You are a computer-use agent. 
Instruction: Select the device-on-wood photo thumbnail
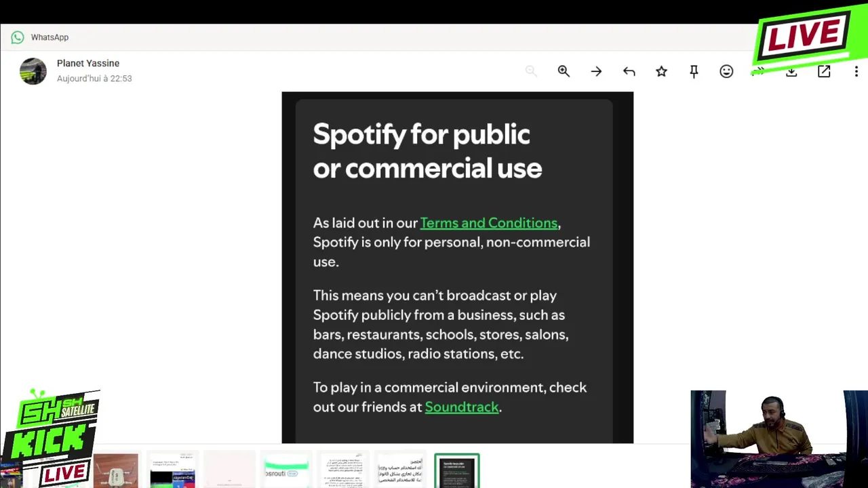point(116,470)
